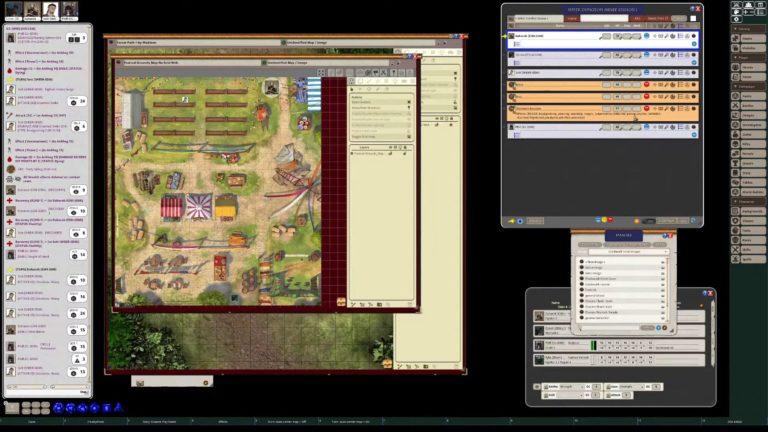
Task: Click the striped tent on the festival map
Action: 172,207
